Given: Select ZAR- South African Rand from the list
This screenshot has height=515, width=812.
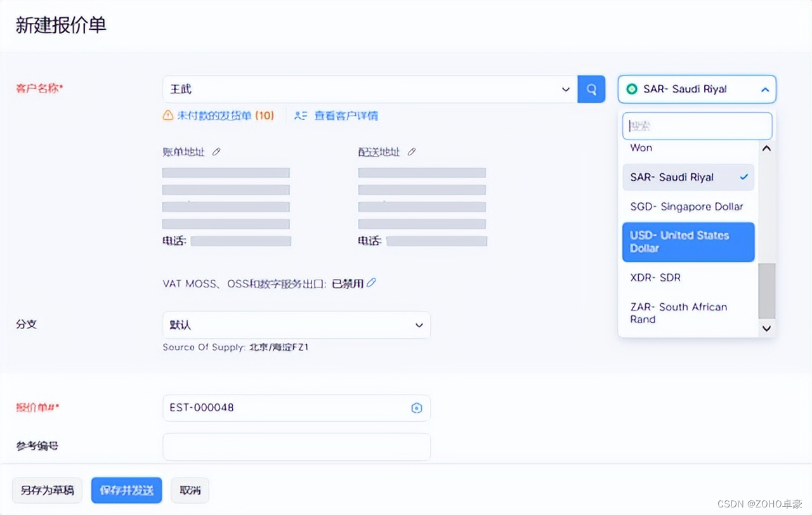Looking at the screenshot, I should pos(678,313).
